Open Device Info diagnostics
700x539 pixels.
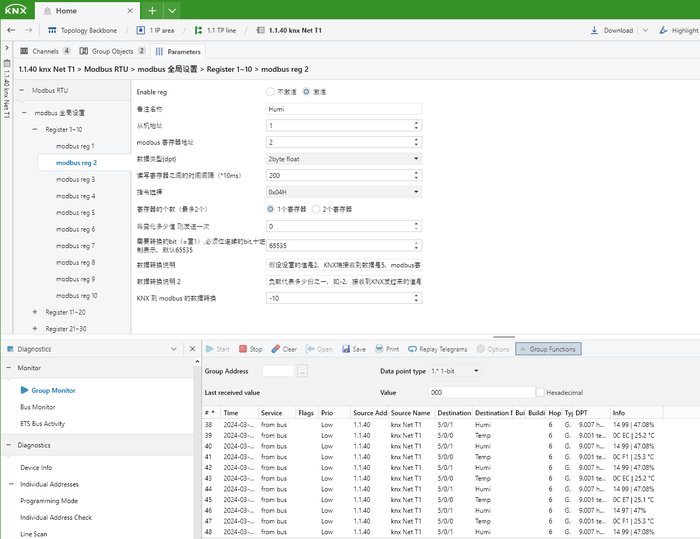click(x=36, y=468)
